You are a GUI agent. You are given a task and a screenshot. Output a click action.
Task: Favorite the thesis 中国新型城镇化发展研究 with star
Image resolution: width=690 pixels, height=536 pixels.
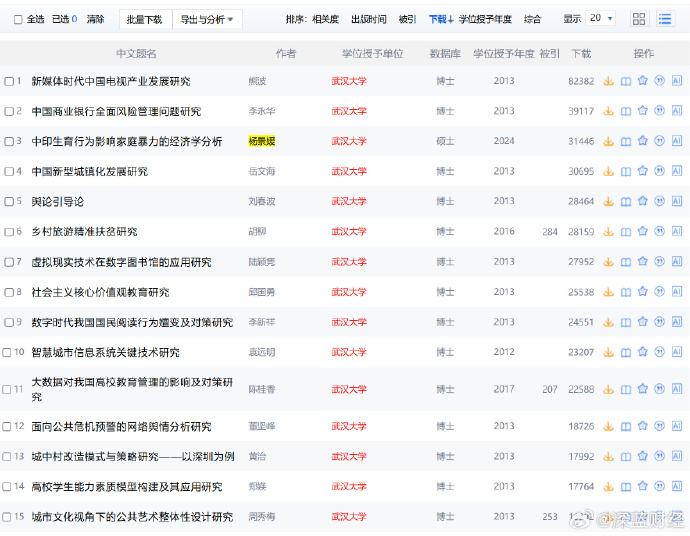click(643, 171)
